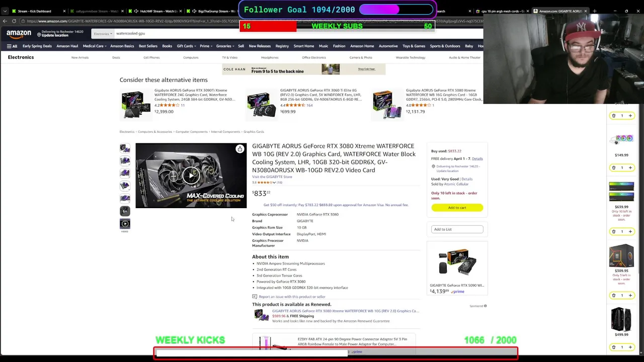
Task: Open New Releases nav item
Action: 260,46
